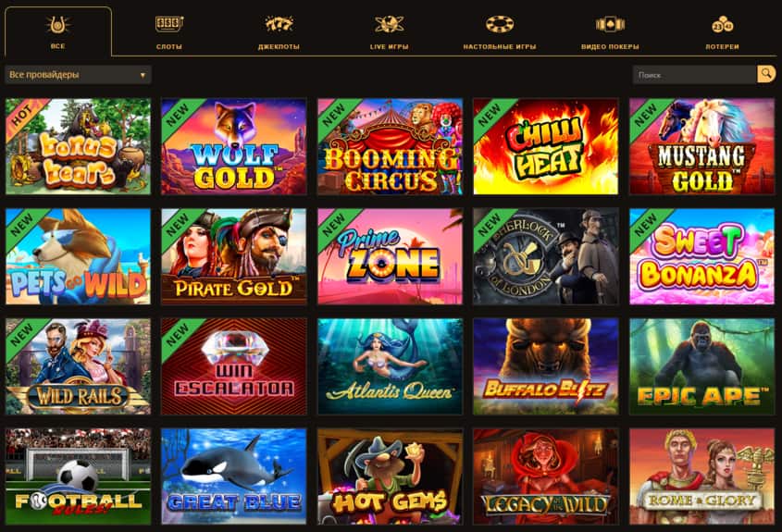Click the lottery balls icon
782x532 pixels.
coord(722,24)
